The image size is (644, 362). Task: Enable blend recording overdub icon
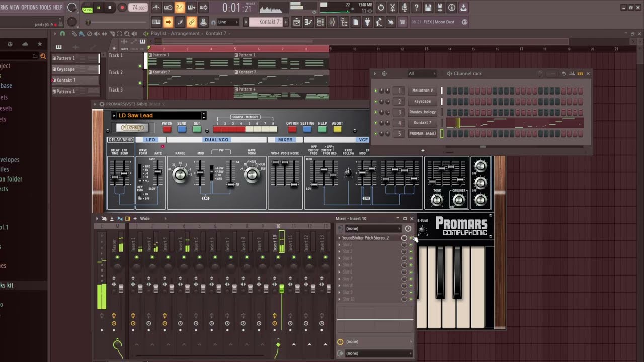click(x=192, y=8)
